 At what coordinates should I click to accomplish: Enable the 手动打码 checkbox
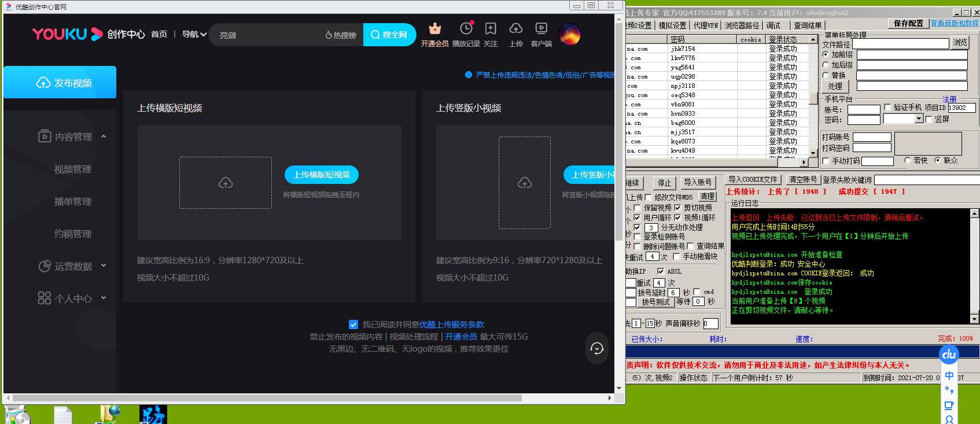pos(826,161)
